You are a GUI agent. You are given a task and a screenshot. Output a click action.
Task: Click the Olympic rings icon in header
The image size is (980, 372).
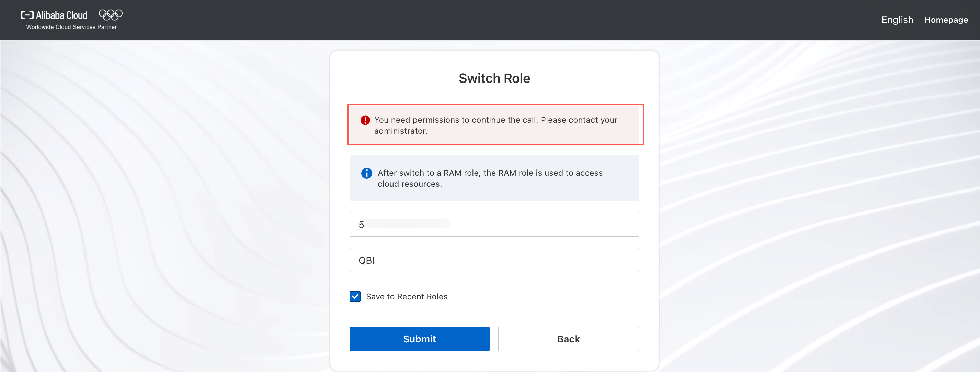click(111, 15)
